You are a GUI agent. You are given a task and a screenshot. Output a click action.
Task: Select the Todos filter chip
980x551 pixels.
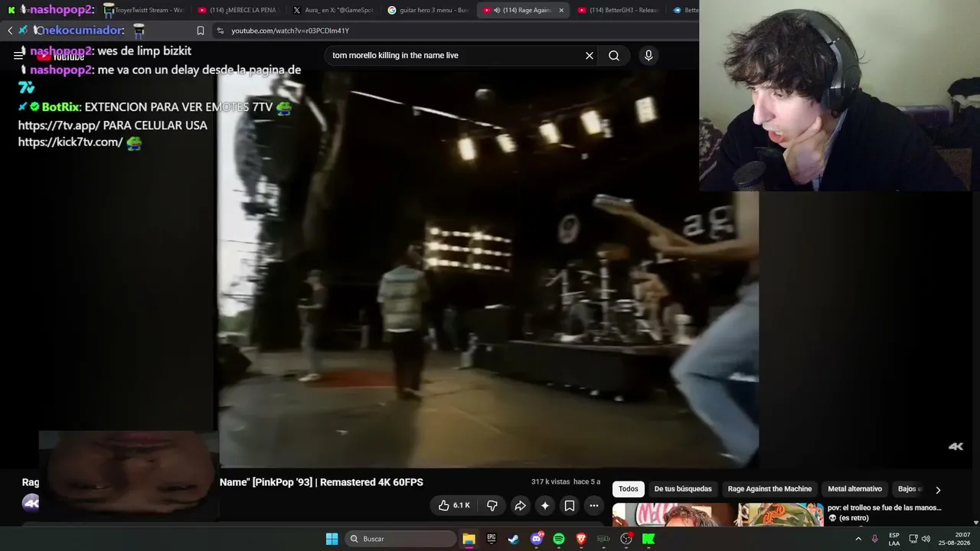(628, 489)
